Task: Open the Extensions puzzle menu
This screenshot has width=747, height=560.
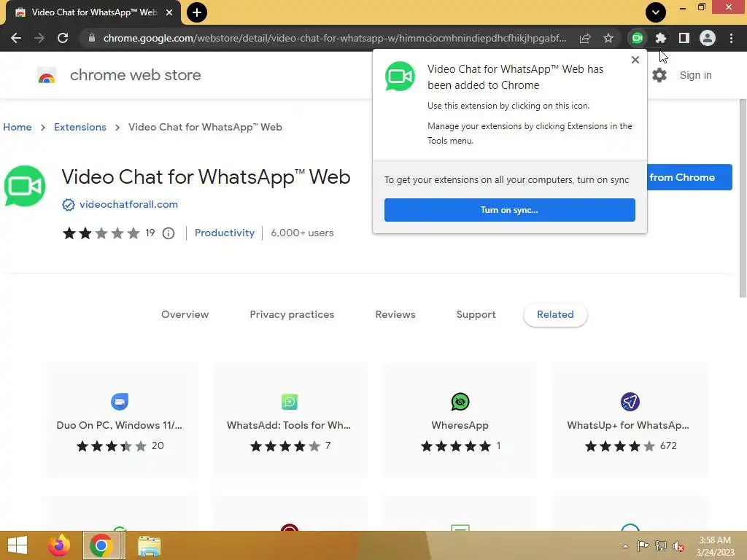Action: (x=660, y=38)
